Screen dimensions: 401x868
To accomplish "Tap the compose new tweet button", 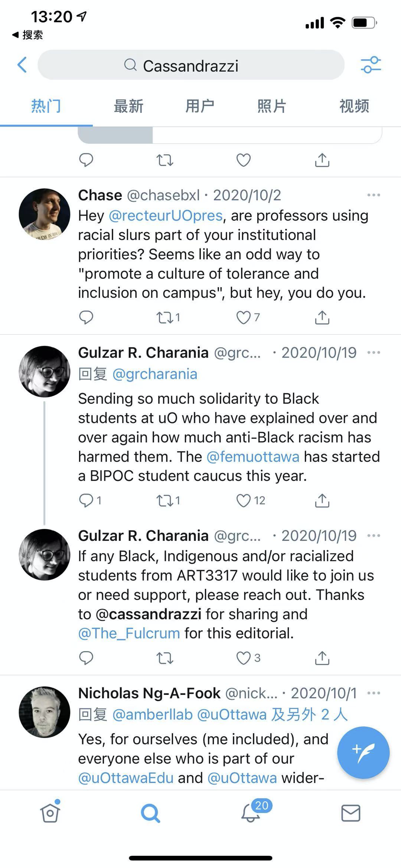I will (x=363, y=753).
